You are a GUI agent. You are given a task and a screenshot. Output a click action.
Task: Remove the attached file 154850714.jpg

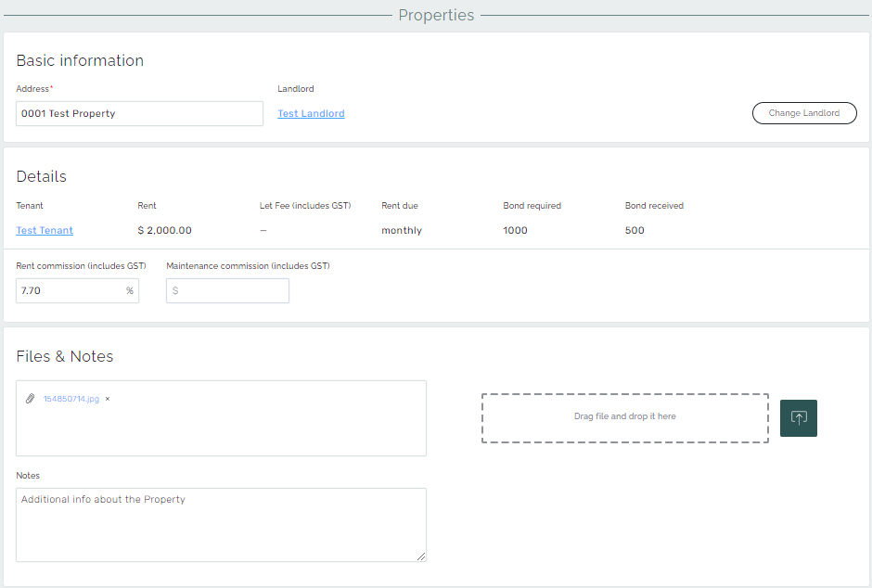coord(108,399)
